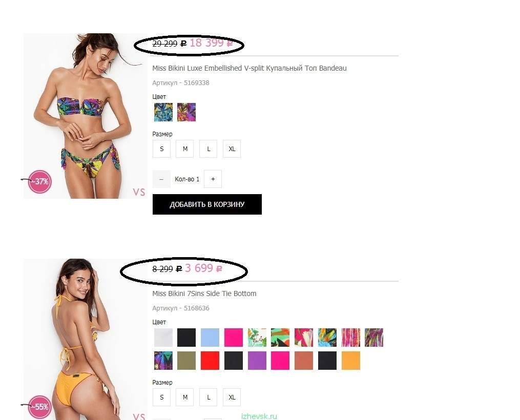The width and height of the screenshot is (520, 420).
Task: Select the red color swatch
Action: [x=210, y=361]
